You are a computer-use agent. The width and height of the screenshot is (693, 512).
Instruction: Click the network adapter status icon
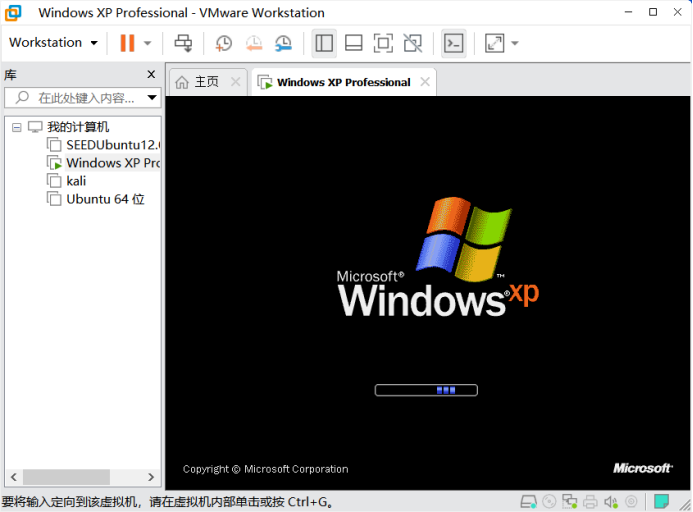pyautogui.click(x=569, y=502)
